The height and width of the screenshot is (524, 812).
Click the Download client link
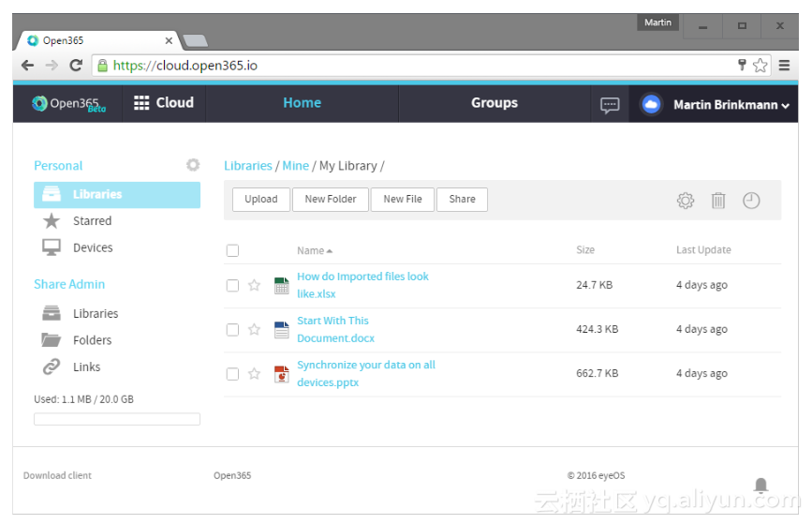[x=57, y=475]
